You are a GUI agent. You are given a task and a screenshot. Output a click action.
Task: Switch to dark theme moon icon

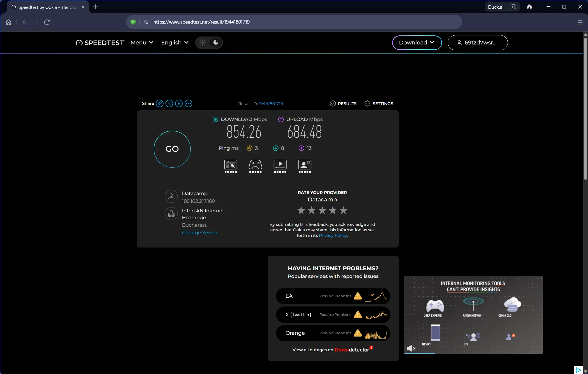tap(216, 43)
